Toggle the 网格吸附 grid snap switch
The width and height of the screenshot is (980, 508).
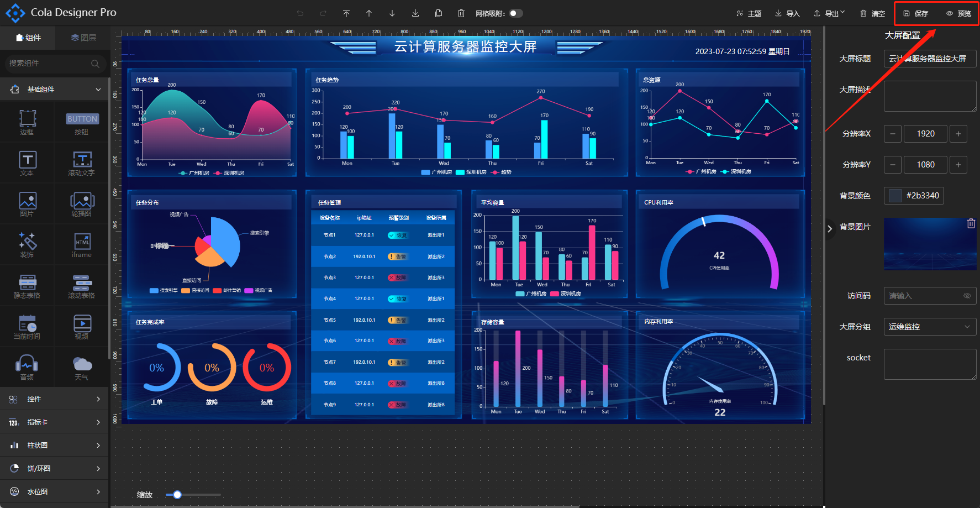click(515, 13)
